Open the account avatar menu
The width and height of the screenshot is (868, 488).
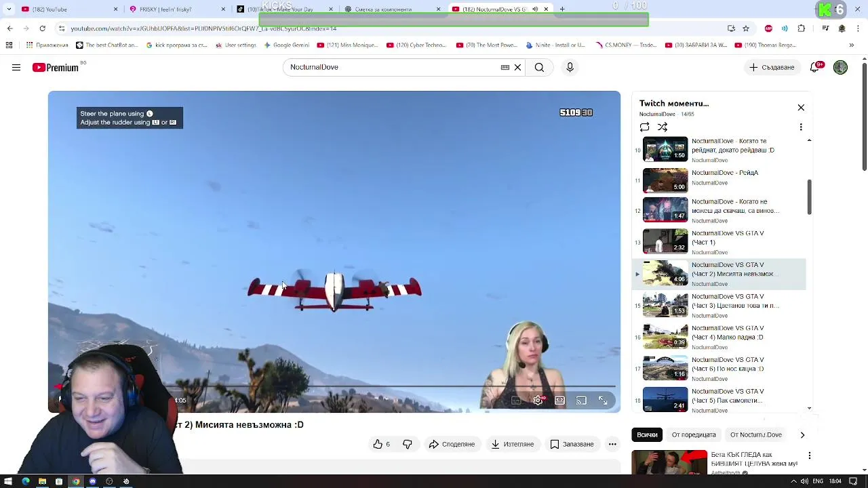[840, 67]
